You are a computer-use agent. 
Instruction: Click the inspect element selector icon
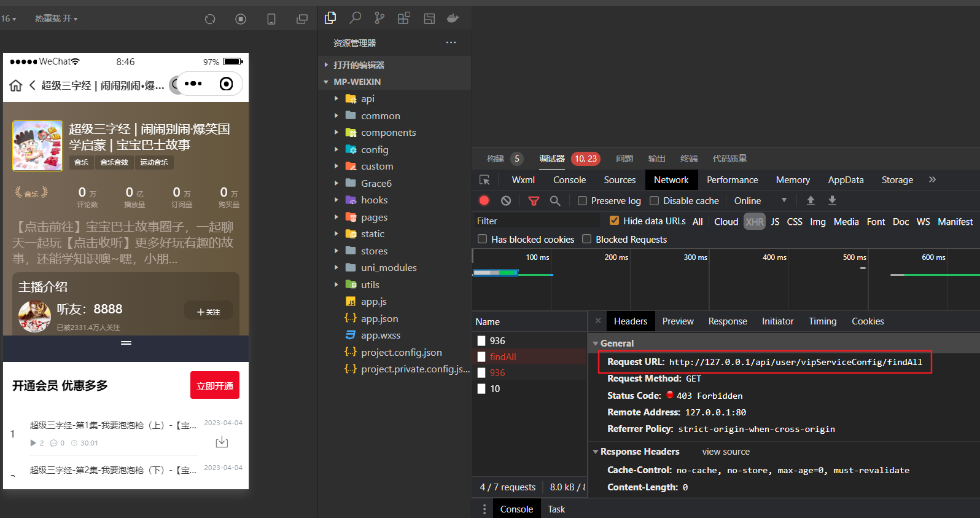[x=484, y=180]
